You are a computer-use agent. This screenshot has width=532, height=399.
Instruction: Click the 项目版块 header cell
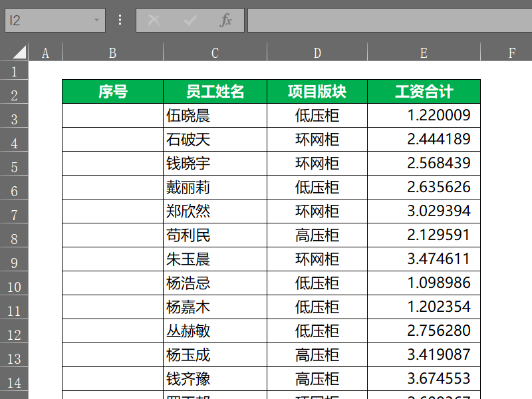click(x=317, y=92)
